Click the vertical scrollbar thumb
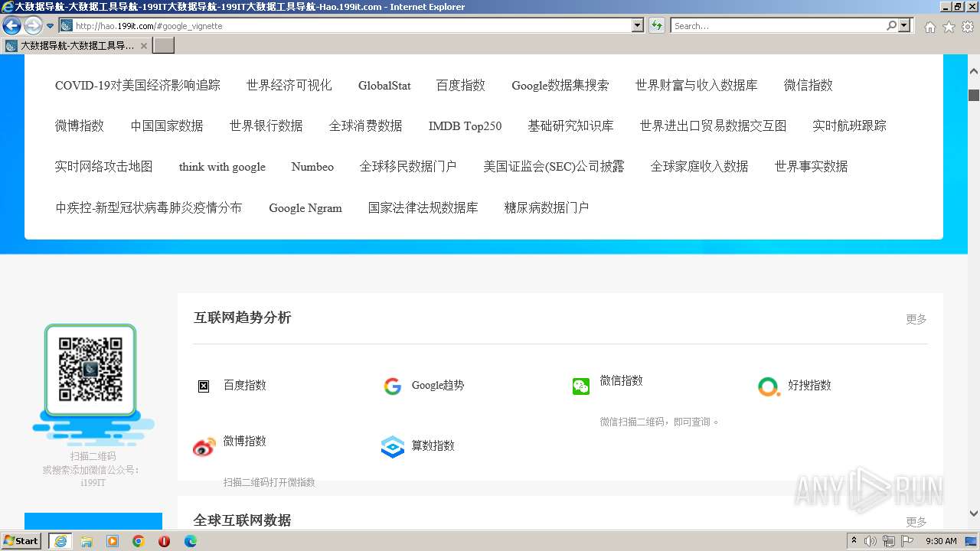Screen dimensions: 980x551 pos(974,95)
